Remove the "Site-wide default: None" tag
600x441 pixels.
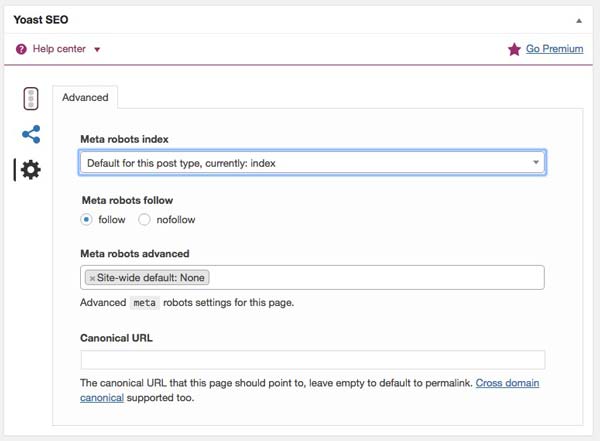tap(92, 277)
